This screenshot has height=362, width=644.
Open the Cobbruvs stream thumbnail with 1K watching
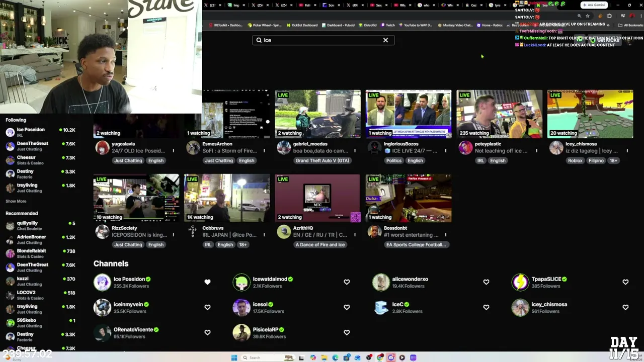point(227,198)
